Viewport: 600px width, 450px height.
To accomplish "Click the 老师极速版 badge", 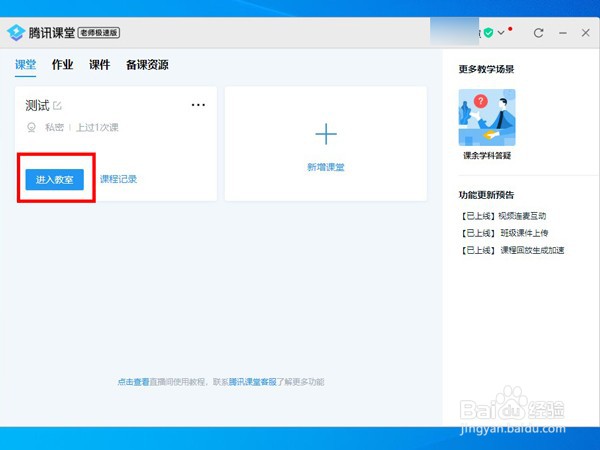I will (x=99, y=33).
